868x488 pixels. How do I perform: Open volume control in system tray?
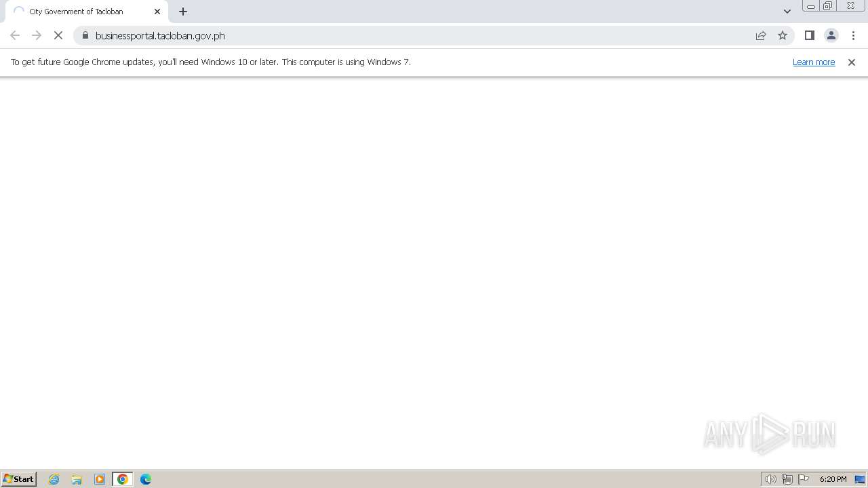pyautogui.click(x=770, y=479)
